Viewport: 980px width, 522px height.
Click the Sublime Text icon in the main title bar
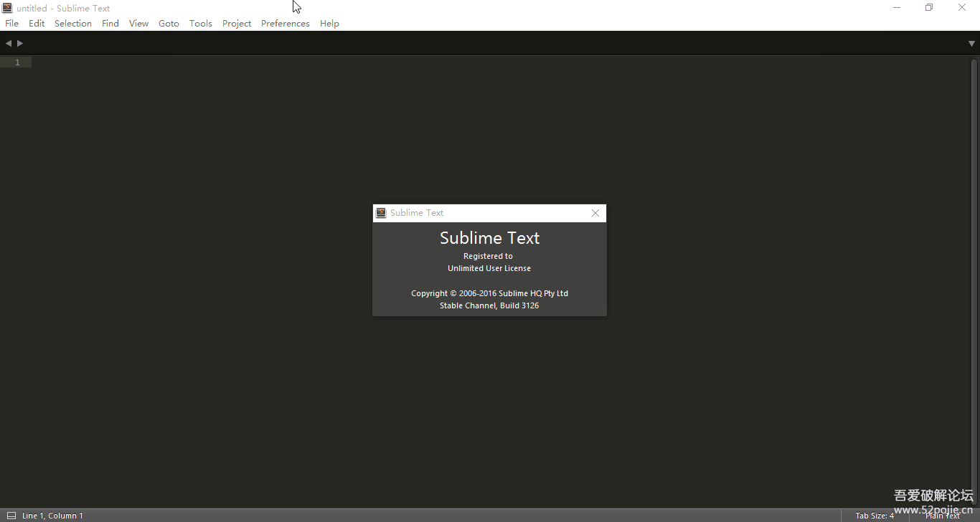(x=7, y=8)
